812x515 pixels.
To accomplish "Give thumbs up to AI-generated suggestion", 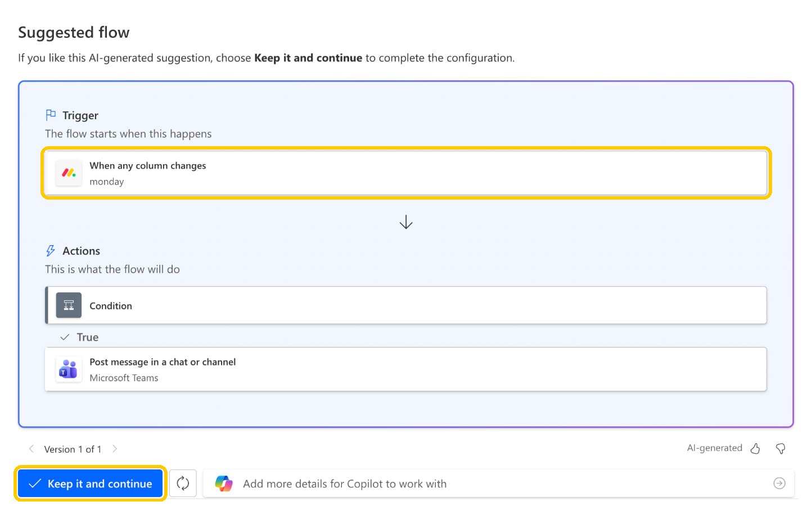I will point(755,449).
